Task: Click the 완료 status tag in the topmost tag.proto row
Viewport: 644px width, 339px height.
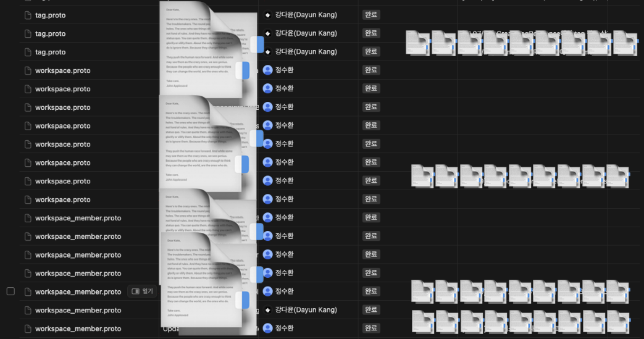Action: [x=371, y=15]
